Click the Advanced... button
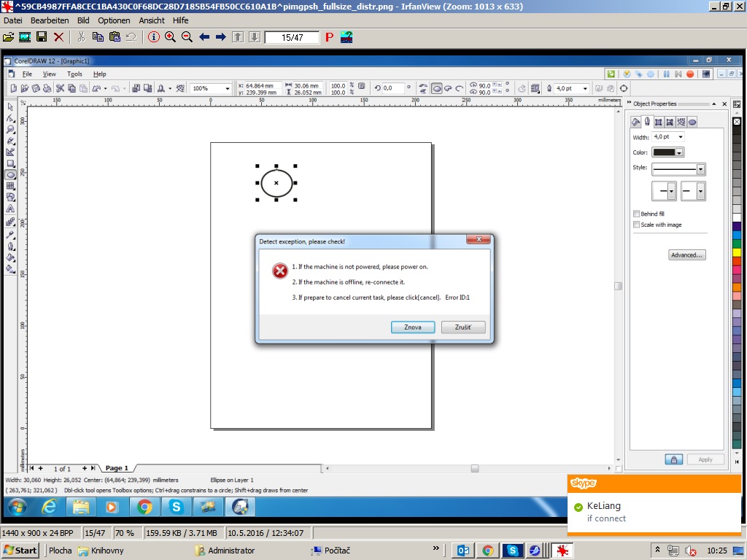Viewport: 747px width, 560px height. pos(686,255)
